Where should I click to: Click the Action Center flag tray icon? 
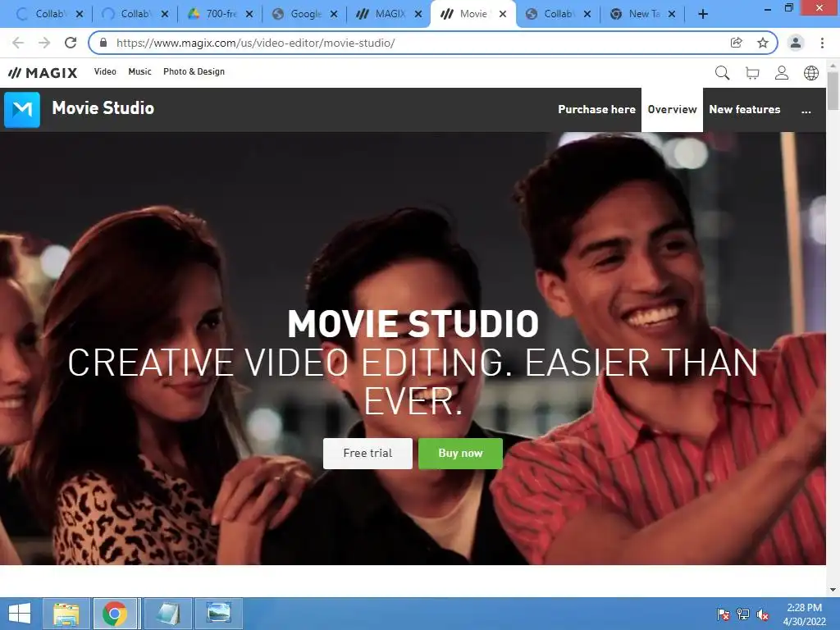click(x=724, y=614)
